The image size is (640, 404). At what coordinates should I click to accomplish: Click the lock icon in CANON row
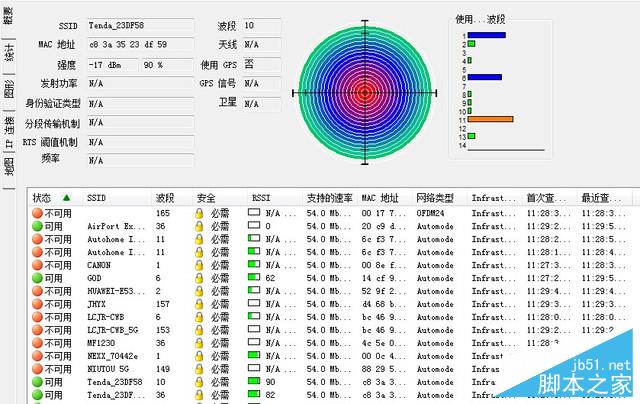tap(199, 265)
